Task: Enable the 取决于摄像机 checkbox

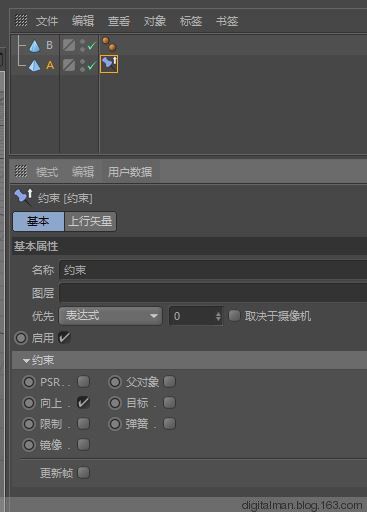Action: click(234, 315)
